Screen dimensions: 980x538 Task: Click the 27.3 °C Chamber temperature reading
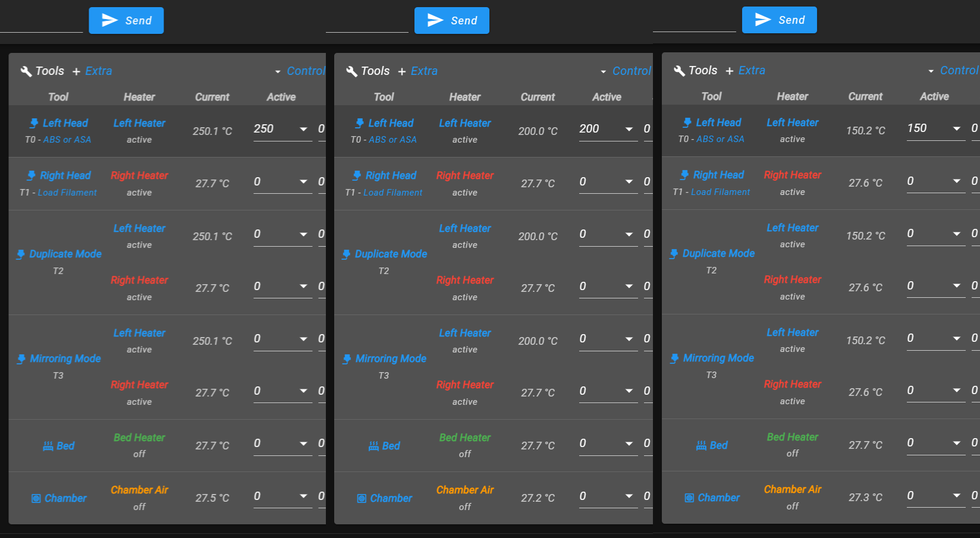(865, 498)
